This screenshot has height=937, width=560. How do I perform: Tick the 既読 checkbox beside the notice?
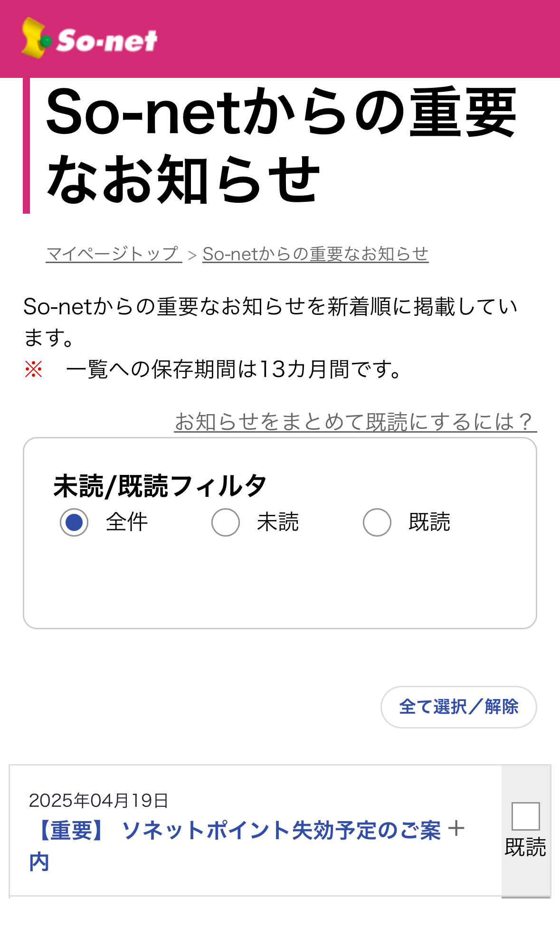point(525,816)
